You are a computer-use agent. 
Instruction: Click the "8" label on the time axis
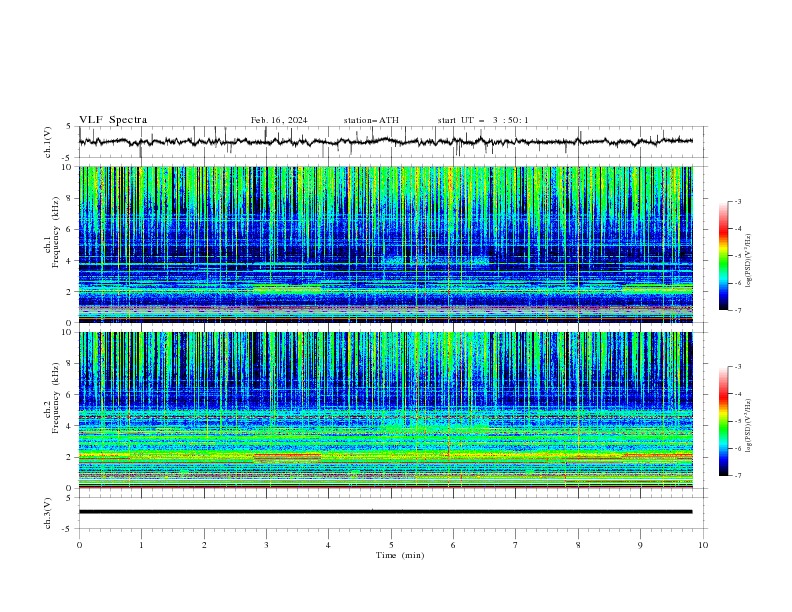pos(578,545)
